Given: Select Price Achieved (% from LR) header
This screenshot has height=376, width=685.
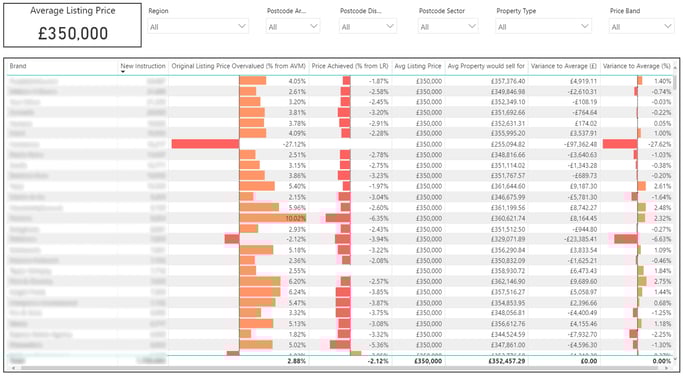Looking at the screenshot, I should pyautogui.click(x=350, y=66).
